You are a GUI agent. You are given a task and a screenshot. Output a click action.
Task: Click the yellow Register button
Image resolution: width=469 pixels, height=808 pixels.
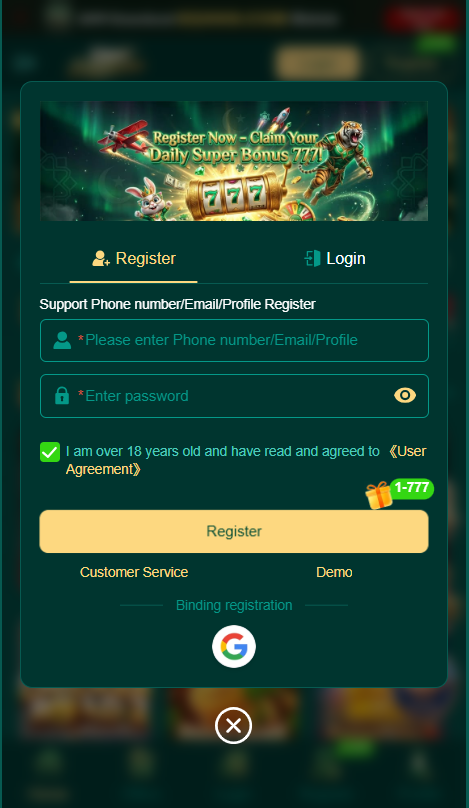pos(234,531)
